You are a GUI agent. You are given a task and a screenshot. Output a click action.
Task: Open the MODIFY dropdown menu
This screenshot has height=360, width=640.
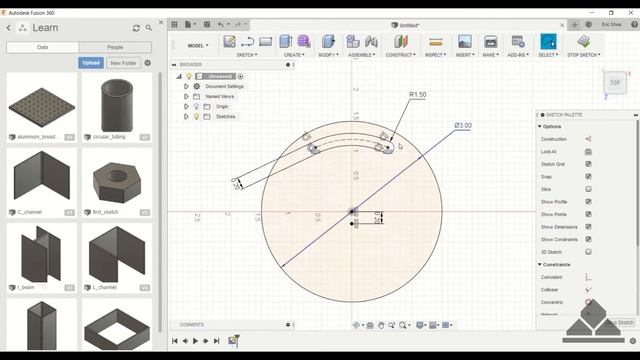point(329,55)
